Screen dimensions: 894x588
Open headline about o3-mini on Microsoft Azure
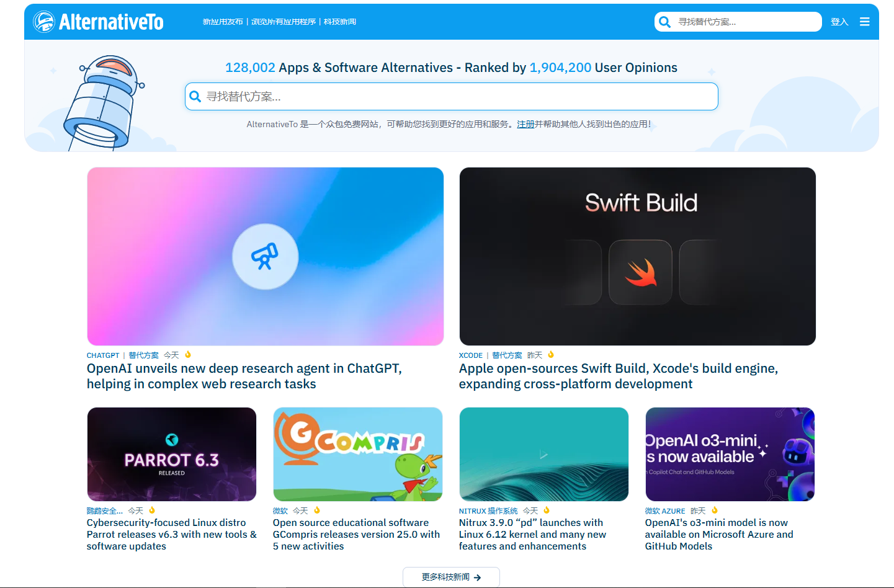click(720, 534)
